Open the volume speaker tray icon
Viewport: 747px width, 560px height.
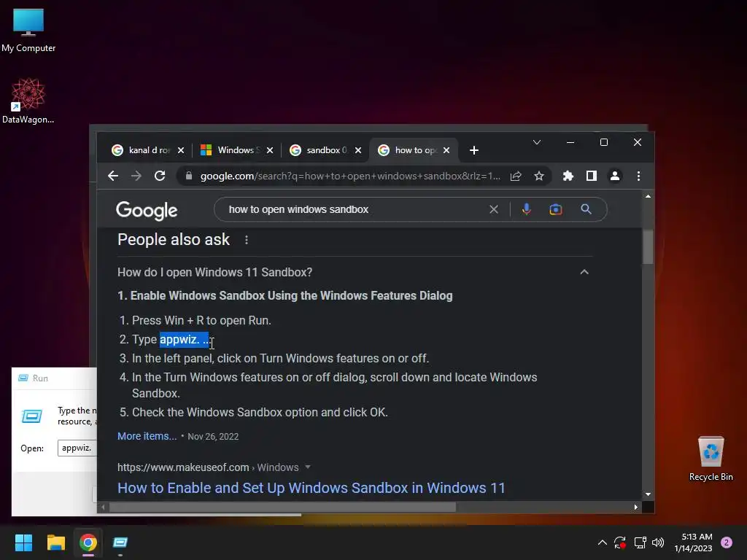[x=658, y=542]
